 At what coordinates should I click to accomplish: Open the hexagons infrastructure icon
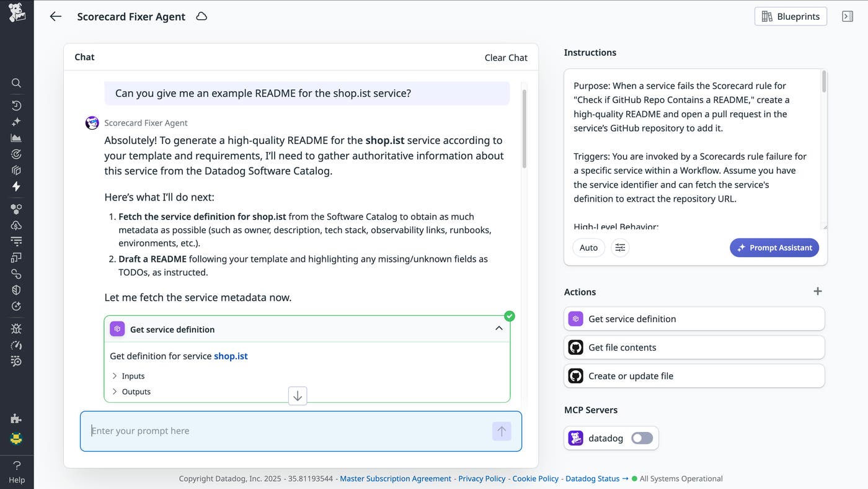[17, 209]
